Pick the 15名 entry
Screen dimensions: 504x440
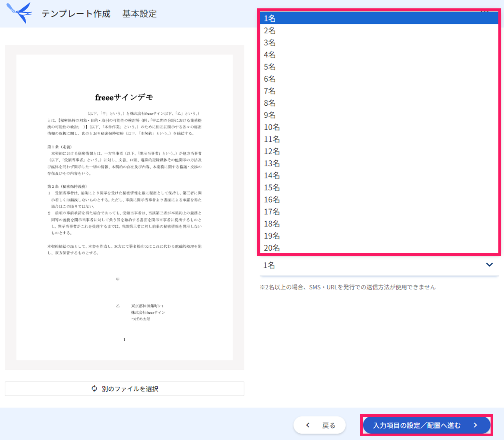pos(379,187)
